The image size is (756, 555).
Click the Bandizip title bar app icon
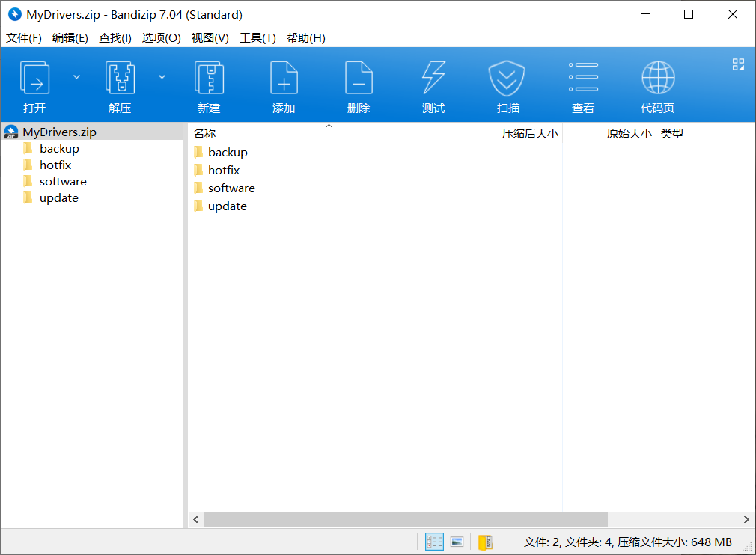(15, 14)
